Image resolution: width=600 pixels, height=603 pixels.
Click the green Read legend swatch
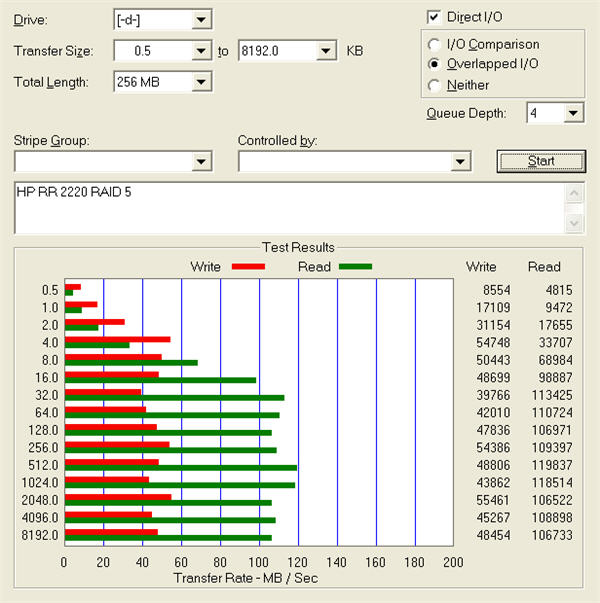[x=355, y=267]
